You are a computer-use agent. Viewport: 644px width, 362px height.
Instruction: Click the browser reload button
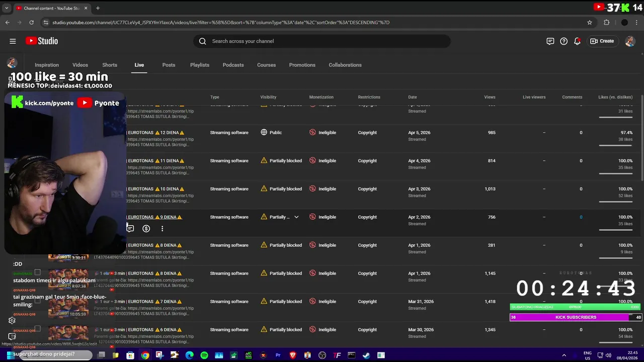tap(31, 22)
